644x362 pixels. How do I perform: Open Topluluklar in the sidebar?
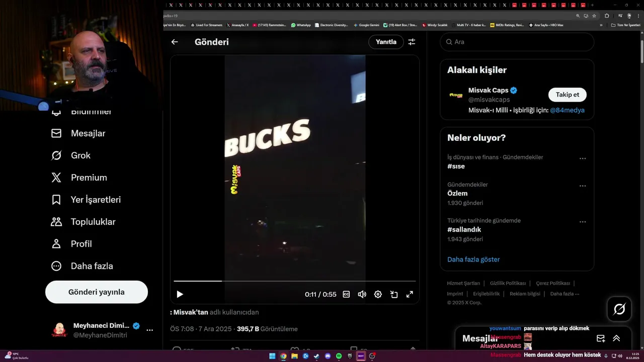pyautogui.click(x=83, y=222)
